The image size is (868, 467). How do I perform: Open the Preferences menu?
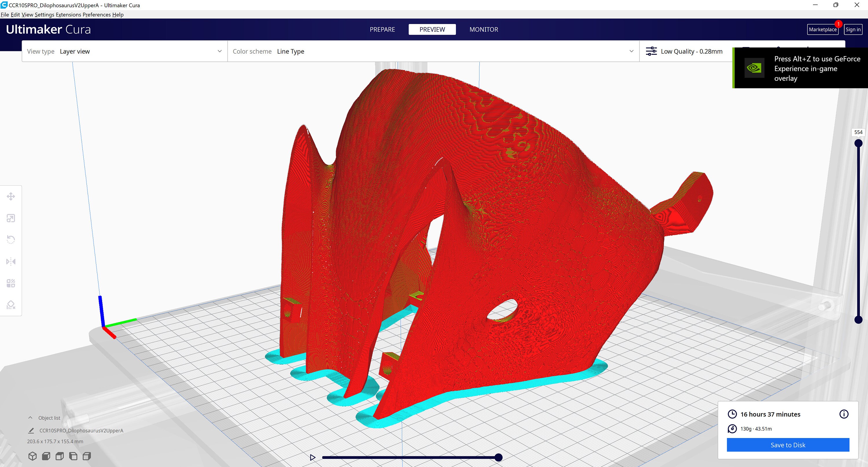click(x=97, y=14)
